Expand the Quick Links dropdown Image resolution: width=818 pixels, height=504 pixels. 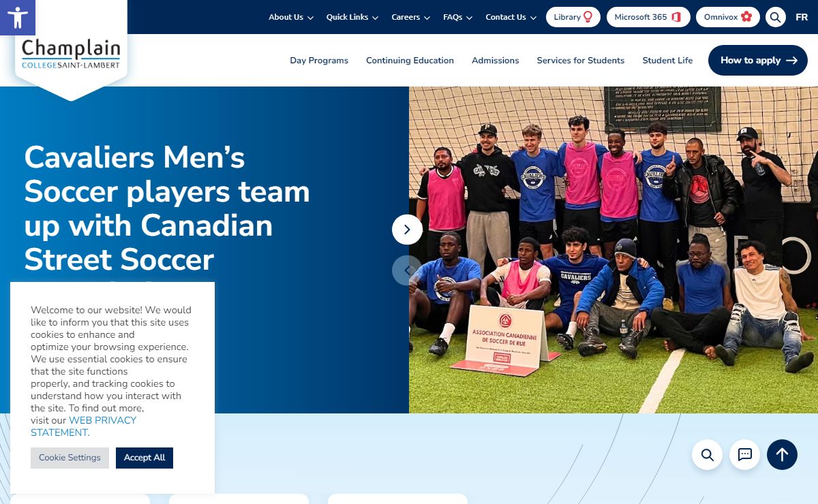click(x=352, y=17)
